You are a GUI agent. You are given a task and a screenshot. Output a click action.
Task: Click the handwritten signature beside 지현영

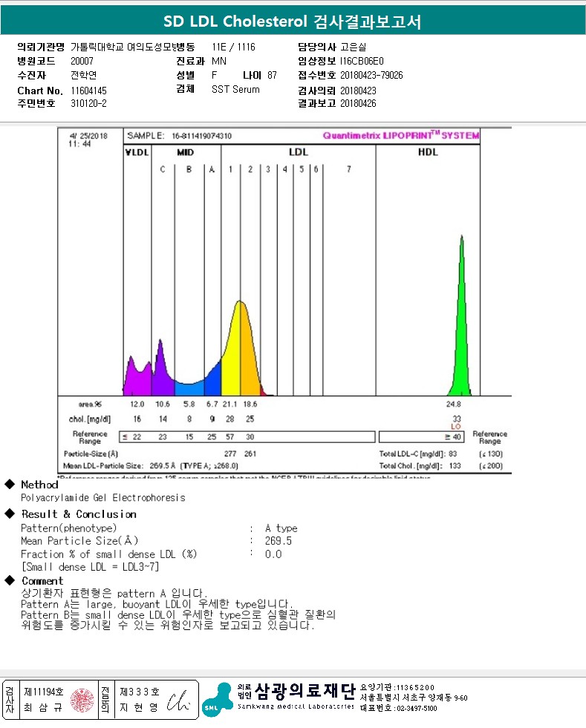pyautogui.click(x=178, y=701)
